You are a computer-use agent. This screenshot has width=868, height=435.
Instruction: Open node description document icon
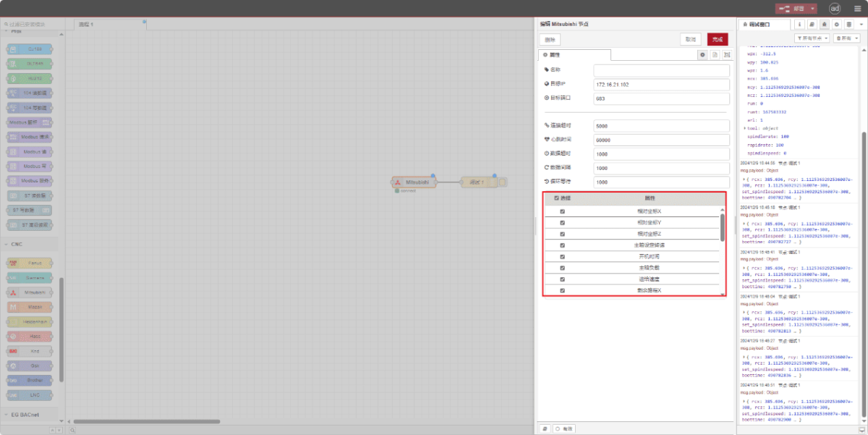(x=715, y=54)
